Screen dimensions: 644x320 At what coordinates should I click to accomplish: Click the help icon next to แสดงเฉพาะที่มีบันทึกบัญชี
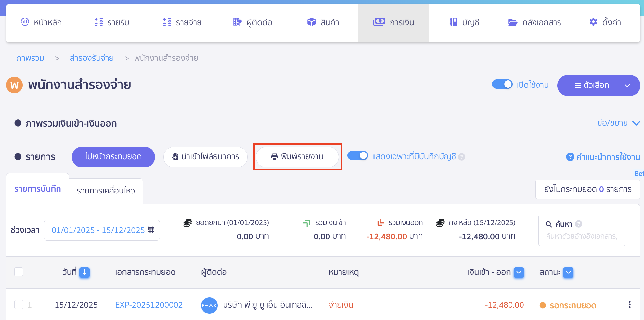pos(462,157)
